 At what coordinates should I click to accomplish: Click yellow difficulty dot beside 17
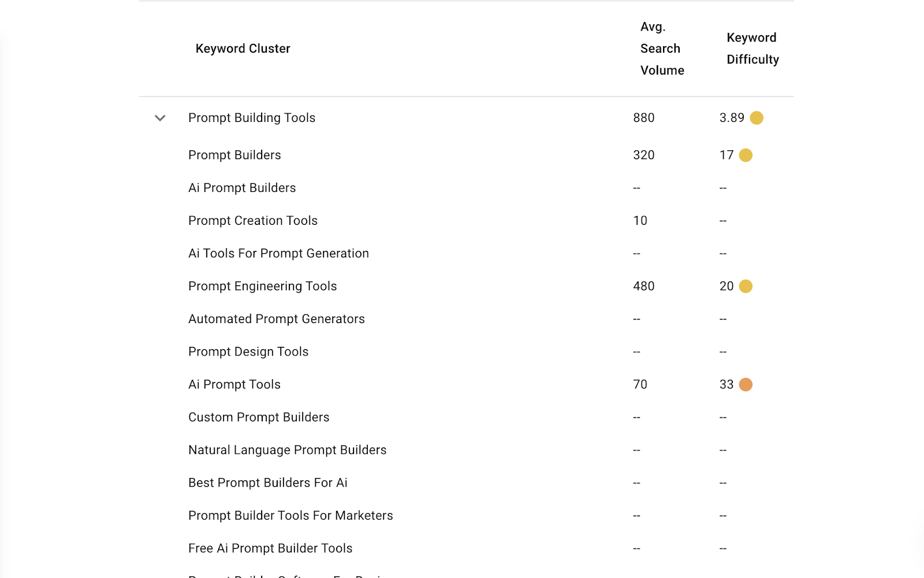point(746,155)
